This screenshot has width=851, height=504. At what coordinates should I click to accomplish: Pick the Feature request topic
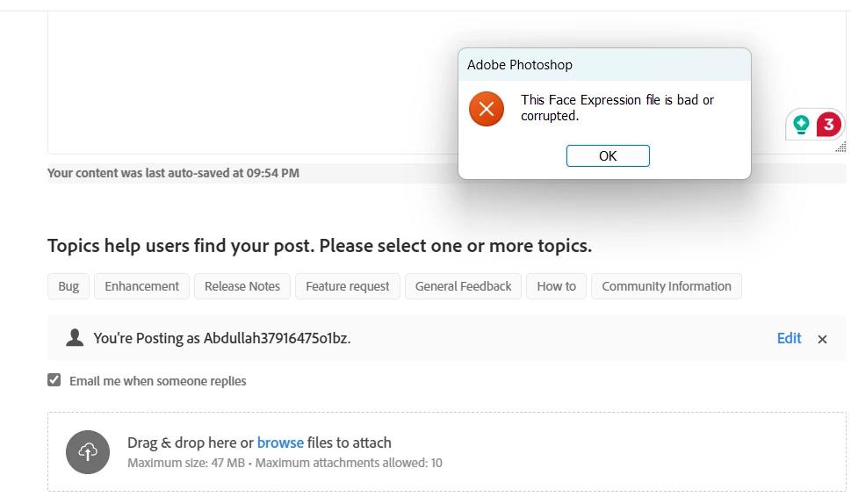point(348,286)
